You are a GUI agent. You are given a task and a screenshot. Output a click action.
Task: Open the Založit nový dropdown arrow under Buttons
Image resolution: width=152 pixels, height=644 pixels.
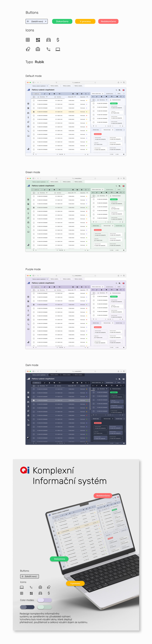(x=46, y=22)
